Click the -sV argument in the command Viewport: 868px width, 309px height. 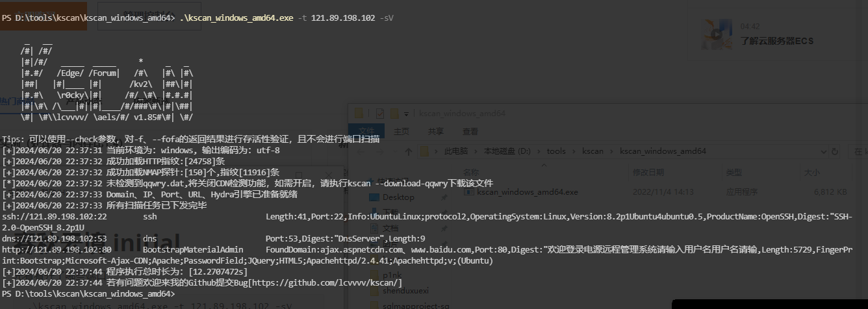(387, 18)
